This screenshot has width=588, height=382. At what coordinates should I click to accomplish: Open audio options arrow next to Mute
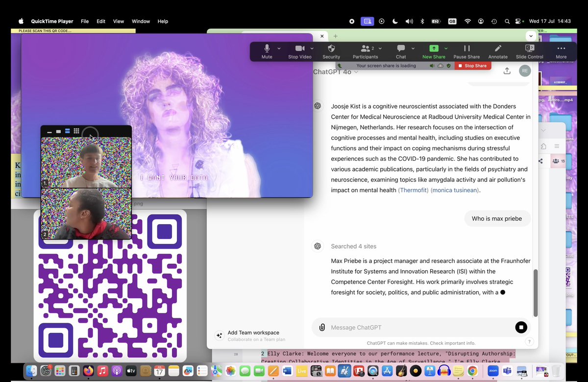(279, 49)
